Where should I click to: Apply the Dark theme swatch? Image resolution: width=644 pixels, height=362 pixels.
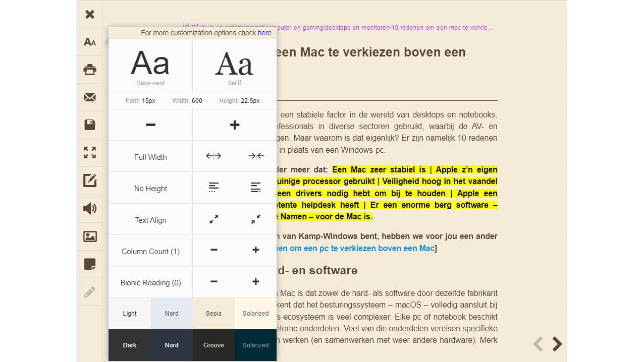pos(130,345)
